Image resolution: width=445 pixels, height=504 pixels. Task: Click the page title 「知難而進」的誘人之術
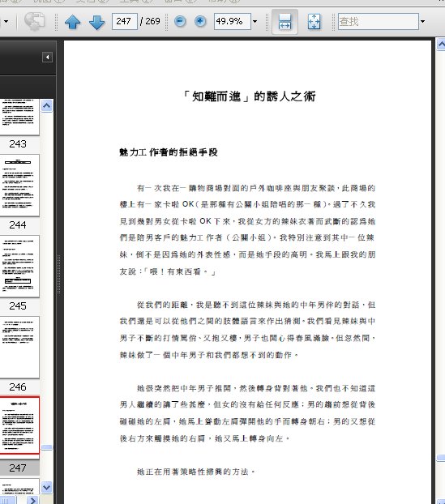tap(249, 96)
